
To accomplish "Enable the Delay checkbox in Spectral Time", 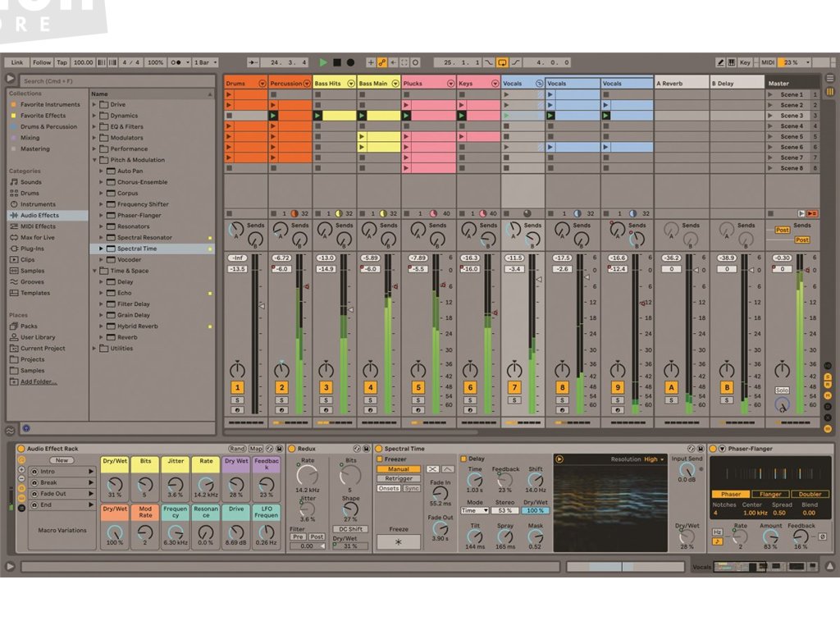I will [x=463, y=459].
